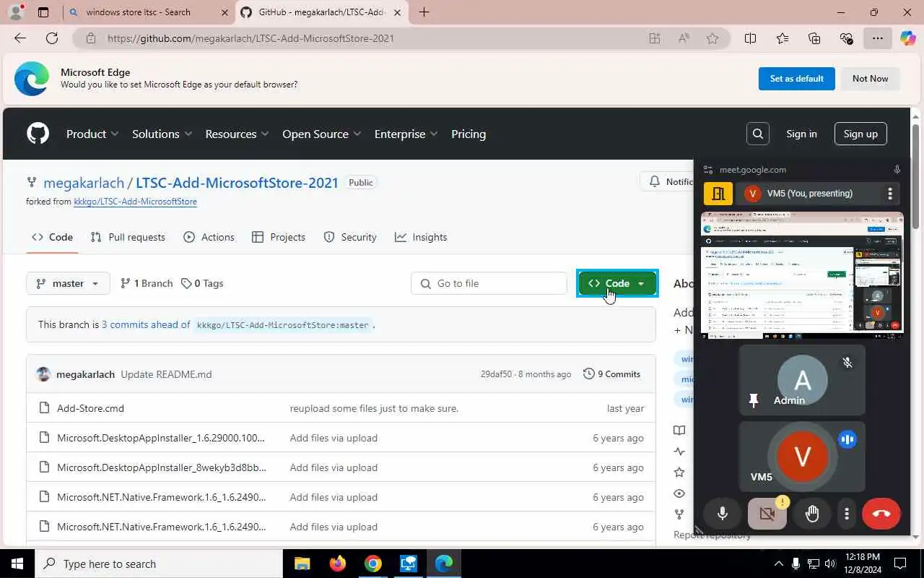Open the green Code dropdown
924x578 pixels.
pyautogui.click(x=617, y=283)
